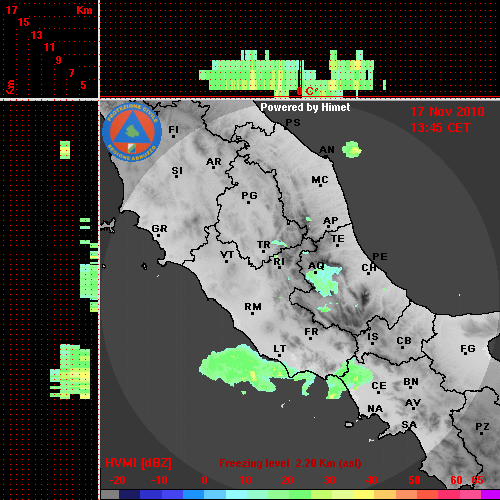Click the -20 value on the dBZ scale
Image resolution: width=500 pixels, height=500 pixels.
point(117,480)
